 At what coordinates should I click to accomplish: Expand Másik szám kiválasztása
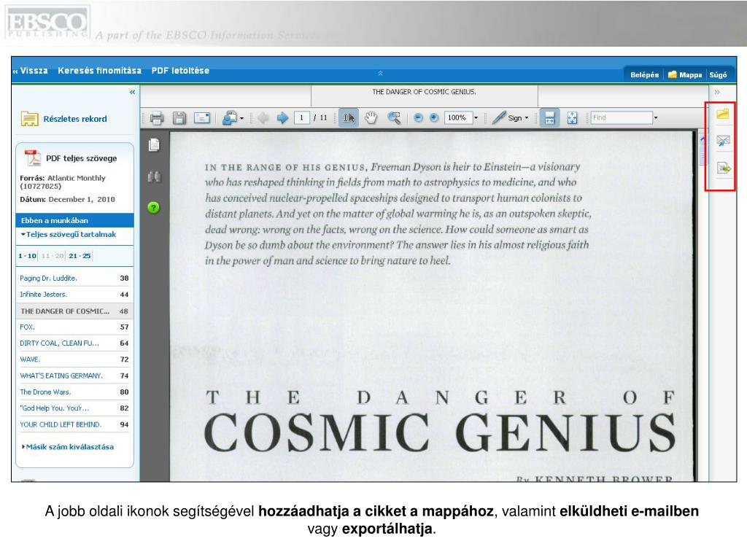click(68, 447)
